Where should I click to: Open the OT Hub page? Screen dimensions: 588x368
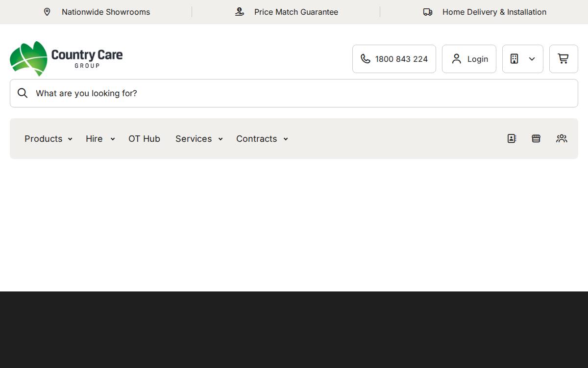[144, 139]
